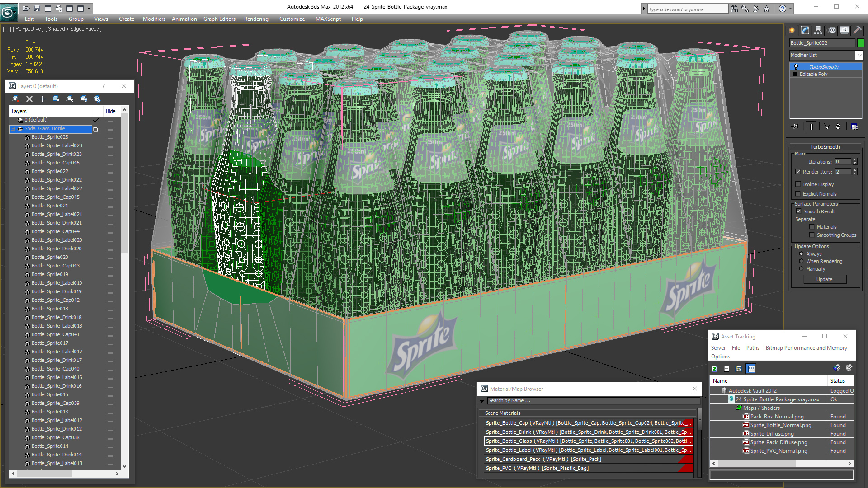
Task: Collapse the Soda_Glass_Bottle layer
Action: pos(13,129)
